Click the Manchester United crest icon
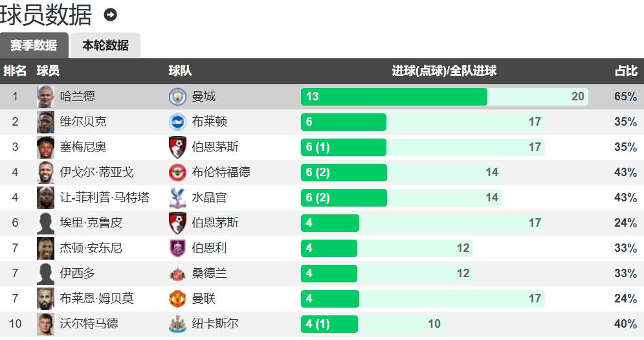The height and width of the screenshot is (340, 644). [x=177, y=299]
